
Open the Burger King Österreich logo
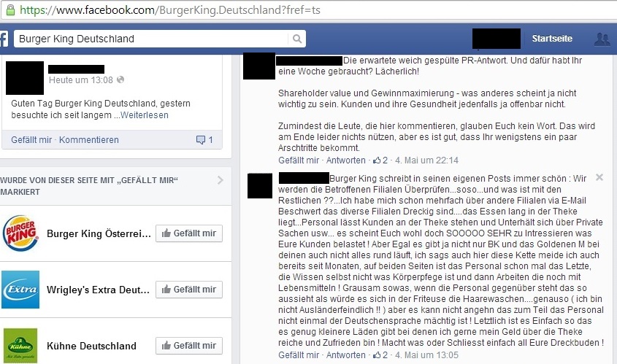[20, 233]
